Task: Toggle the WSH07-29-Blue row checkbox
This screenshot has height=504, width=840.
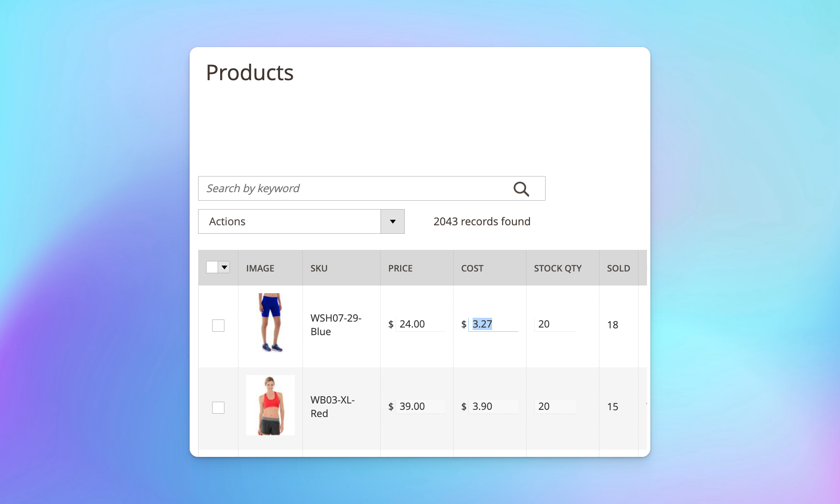Action: coord(218,325)
